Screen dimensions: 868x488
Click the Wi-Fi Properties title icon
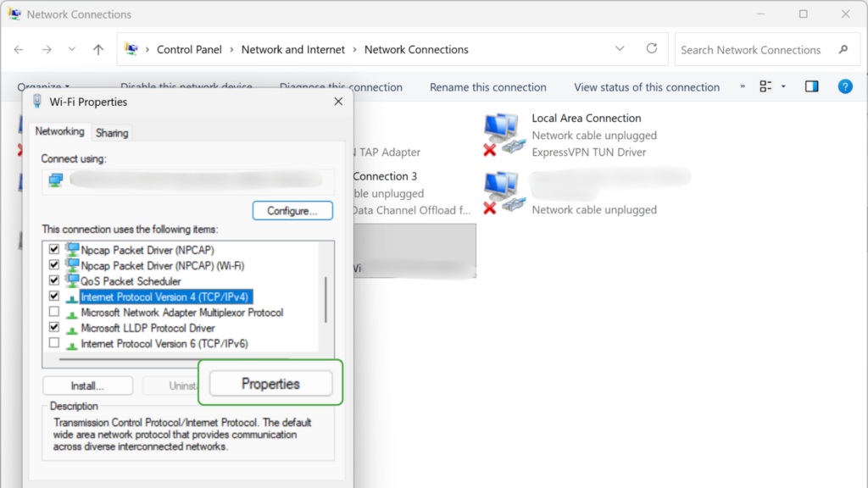(37, 102)
